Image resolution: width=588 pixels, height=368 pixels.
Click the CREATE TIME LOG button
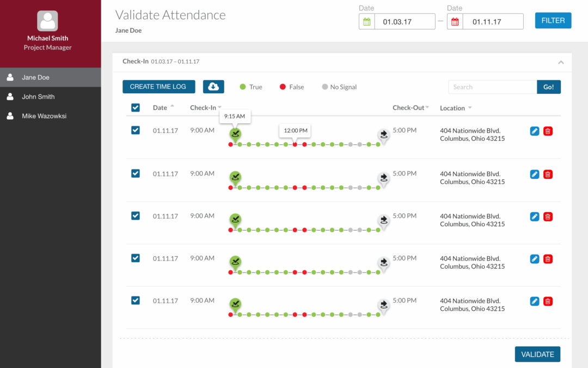pos(158,87)
